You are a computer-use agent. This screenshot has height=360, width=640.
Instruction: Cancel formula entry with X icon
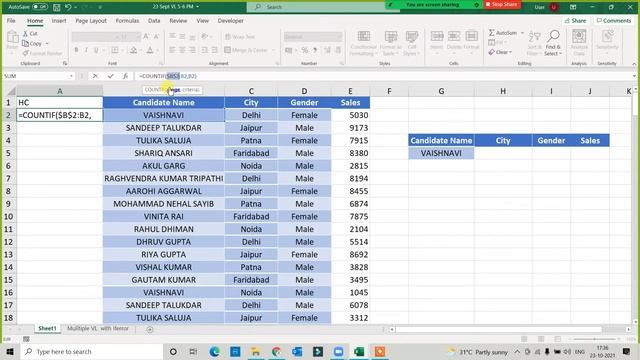pos(95,76)
